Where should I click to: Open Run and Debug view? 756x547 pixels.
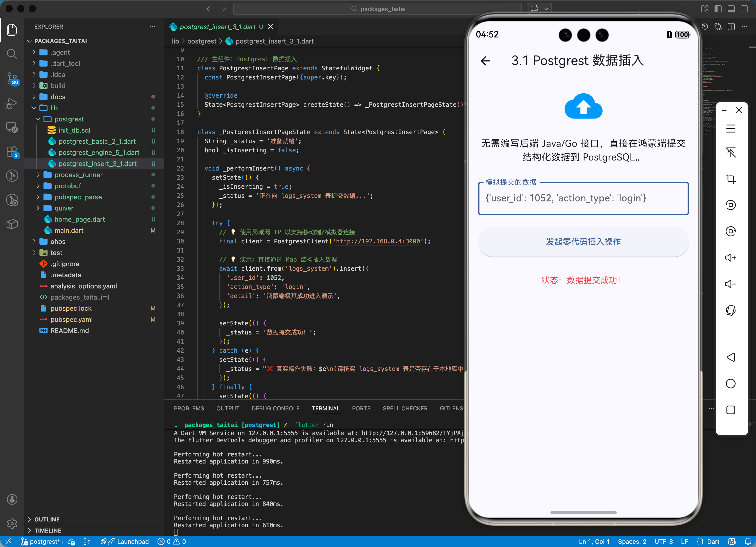(12, 103)
